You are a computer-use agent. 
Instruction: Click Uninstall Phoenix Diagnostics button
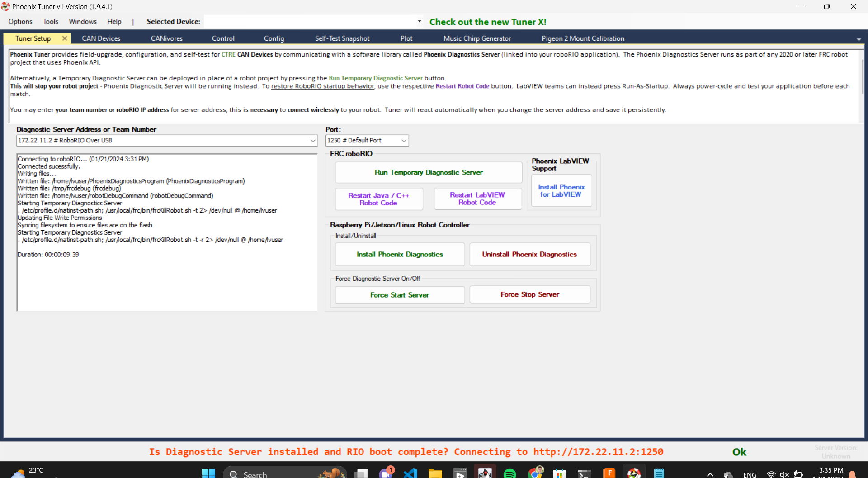pyautogui.click(x=530, y=254)
